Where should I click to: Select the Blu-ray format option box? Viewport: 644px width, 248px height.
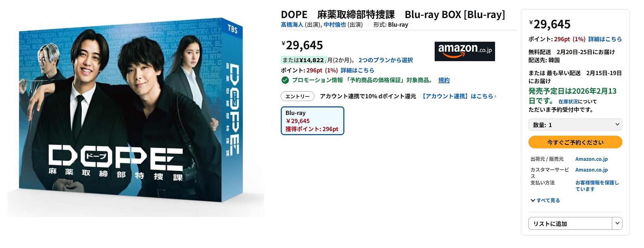[313, 121]
